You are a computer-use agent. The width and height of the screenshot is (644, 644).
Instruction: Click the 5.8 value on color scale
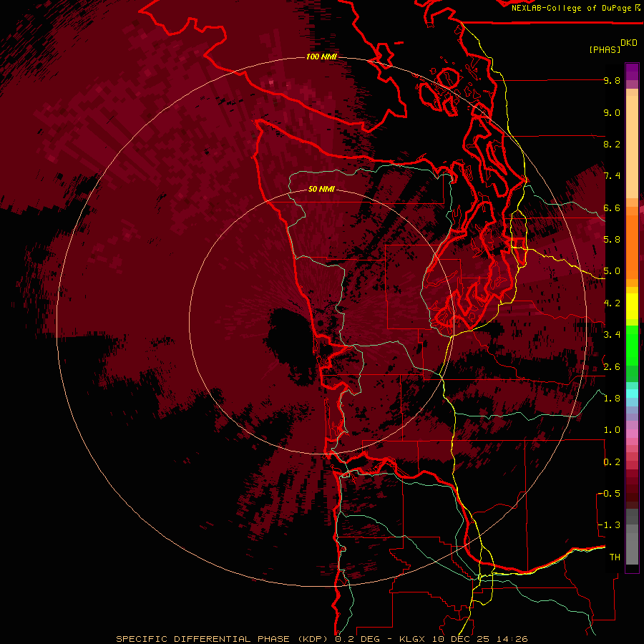pyautogui.click(x=612, y=240)
